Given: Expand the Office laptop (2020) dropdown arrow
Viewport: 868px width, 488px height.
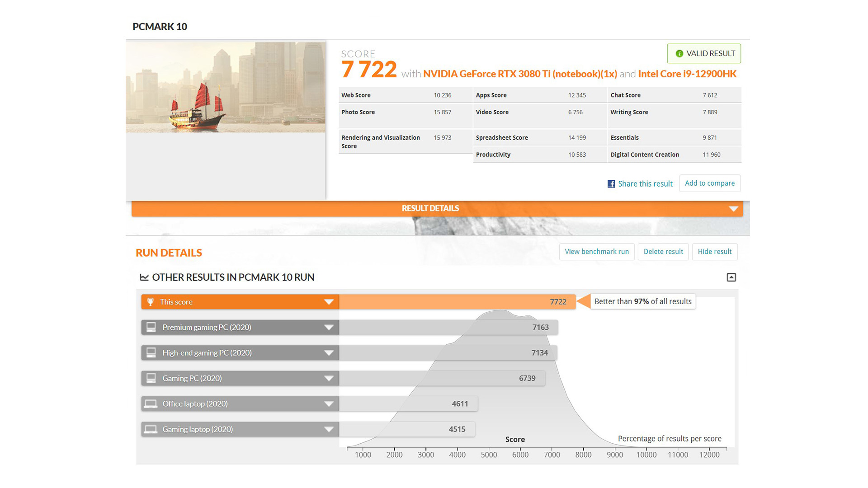Looking at the screenshot, I should point(329,404).
